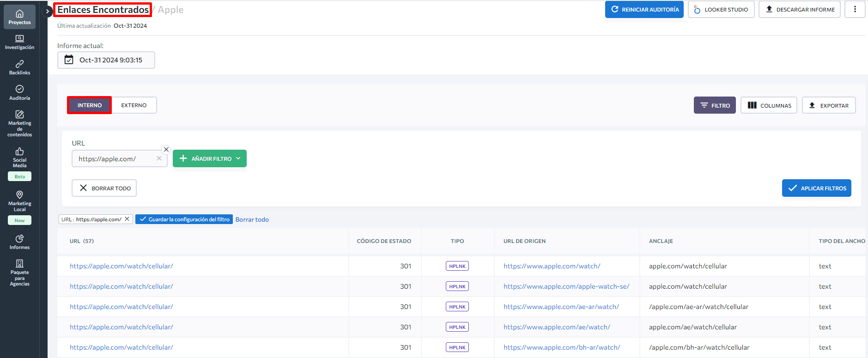The height and width of the screenshot is (358, 868).
Task: Open Proyectos in the sidebar
Action: coord(19,17)
